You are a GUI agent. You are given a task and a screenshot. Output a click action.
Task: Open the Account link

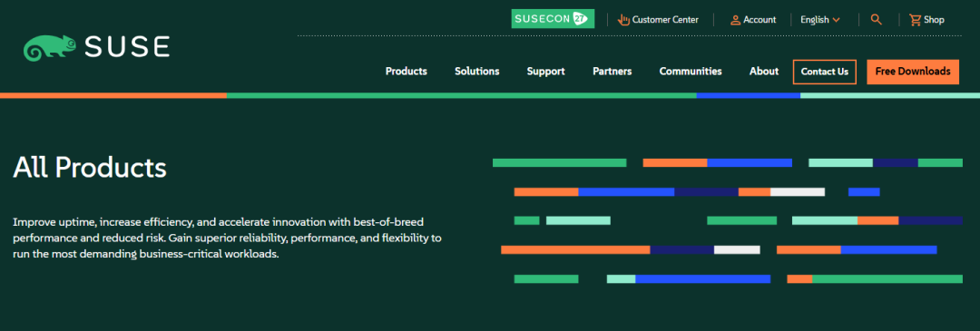point(759,19)
